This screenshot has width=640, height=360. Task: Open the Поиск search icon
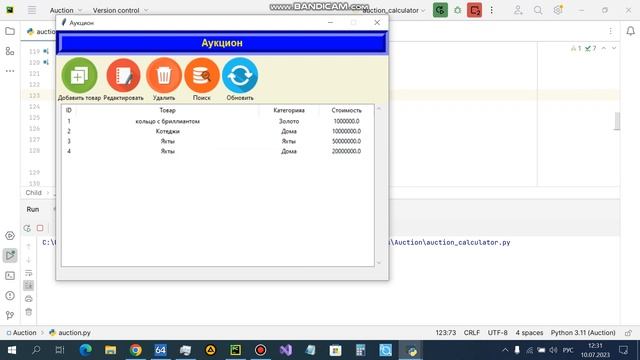tap(202, 75)
